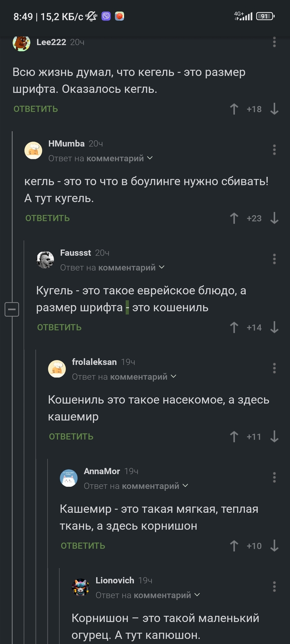
Task: Reply to Lee222's comment
Action: [36, 109]
